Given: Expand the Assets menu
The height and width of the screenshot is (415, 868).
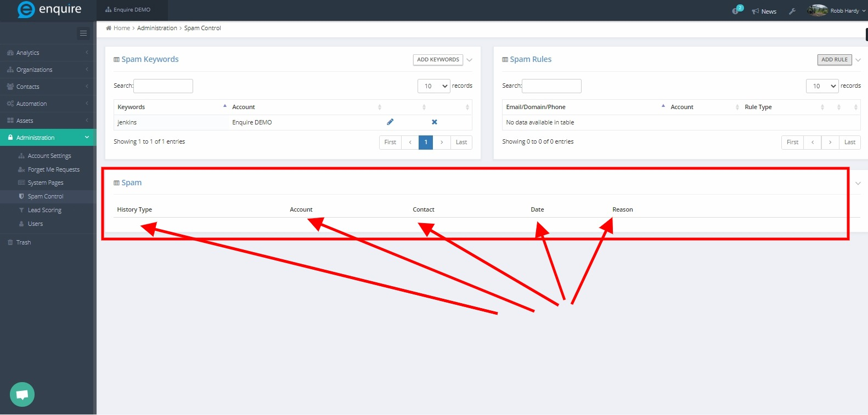Looking at the screenshot, I should click(x=48, y=121).
